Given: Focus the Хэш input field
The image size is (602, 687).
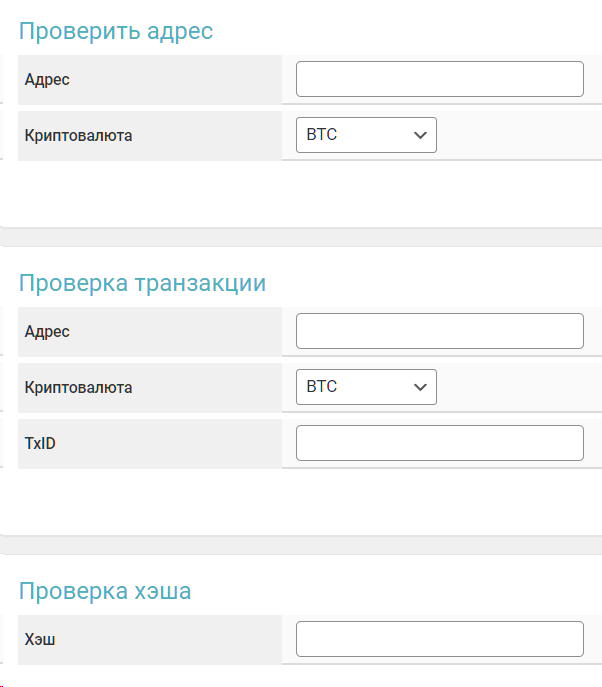Looking at the screenshot, I should pyautogui.click(x=439, y=639).
